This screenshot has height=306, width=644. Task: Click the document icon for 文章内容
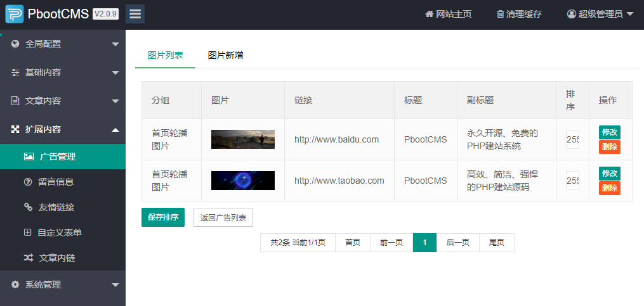coord(16,101)
